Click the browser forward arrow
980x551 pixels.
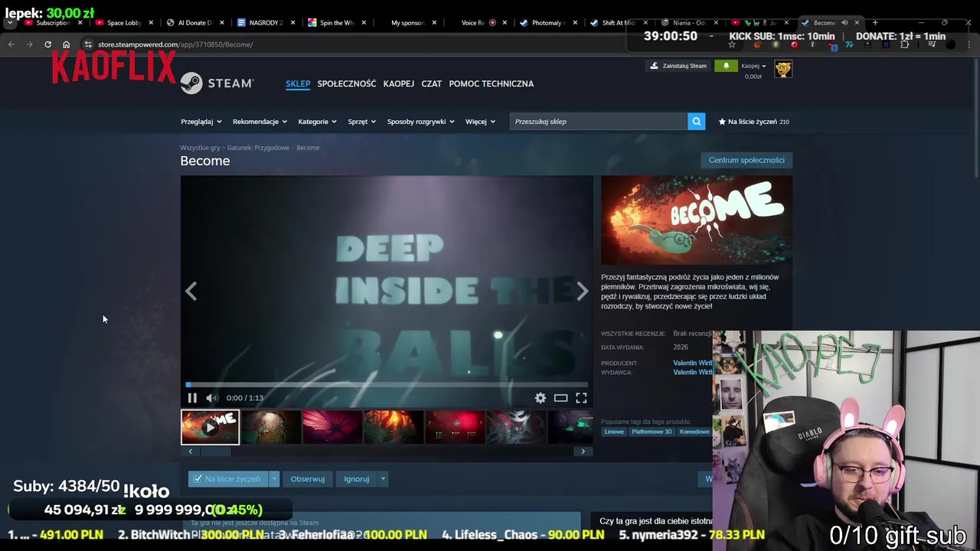(29, 44)
